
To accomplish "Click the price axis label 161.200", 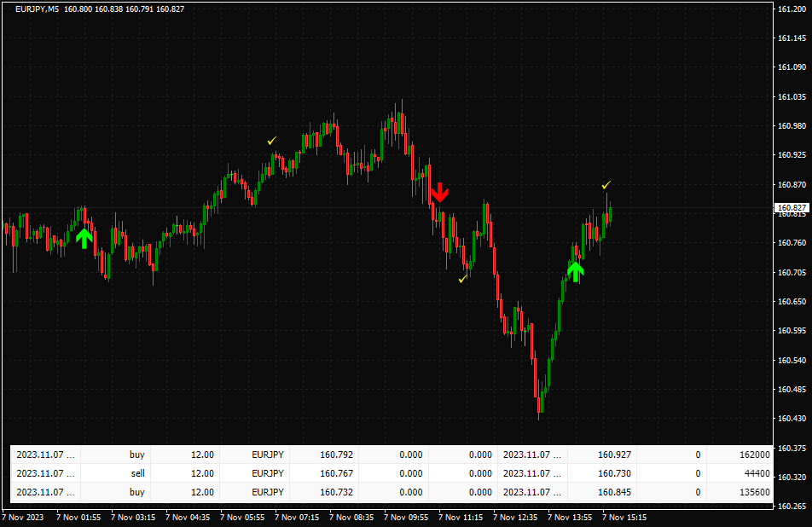I will click(x=792, y=9).
